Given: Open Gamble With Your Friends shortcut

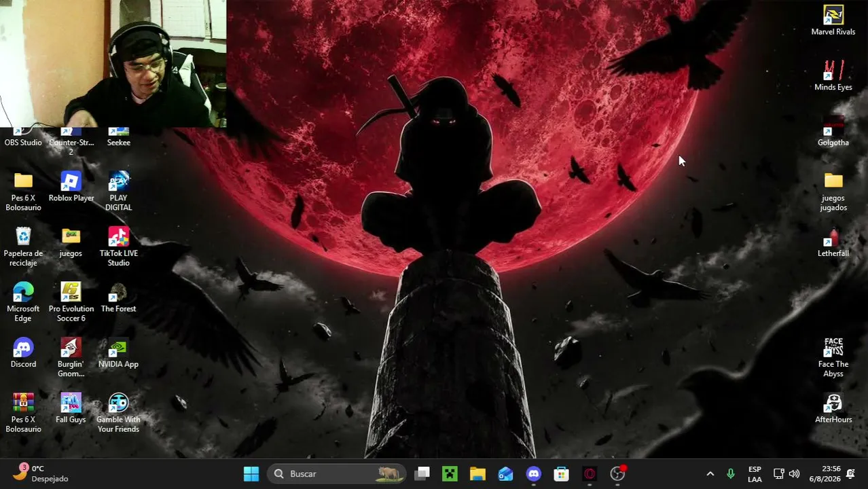Looking at the screenshot, I should 118,414.
